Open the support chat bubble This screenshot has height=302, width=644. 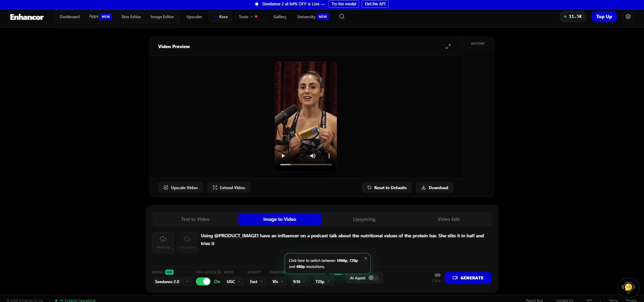(x=628, y=288)
